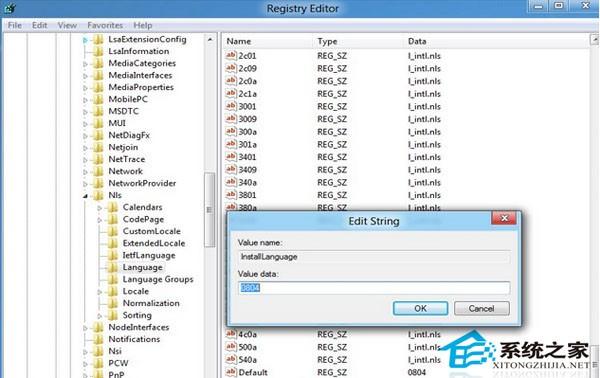
Task: Select the Default value icon
Action: (x=231, y=371)
